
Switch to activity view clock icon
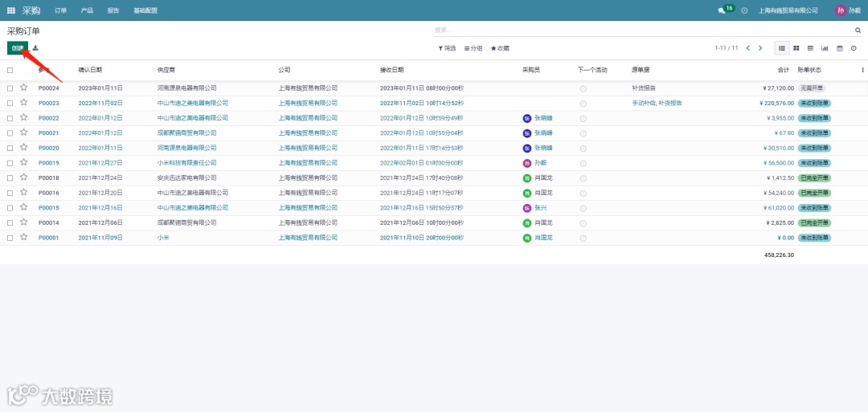coord(854,48)
